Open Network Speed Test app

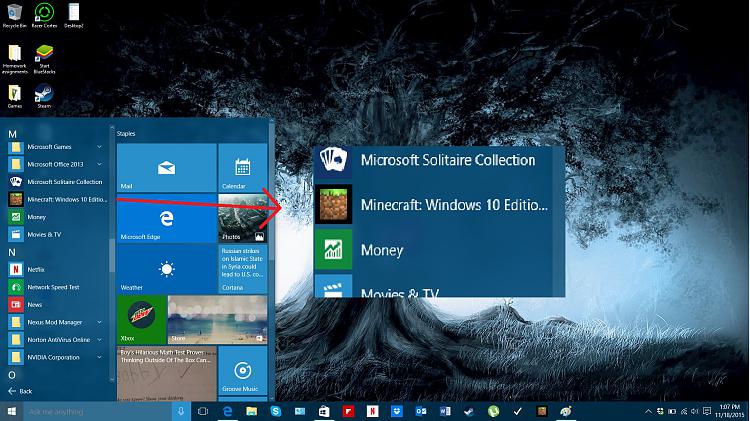click(x=56, y=287)
